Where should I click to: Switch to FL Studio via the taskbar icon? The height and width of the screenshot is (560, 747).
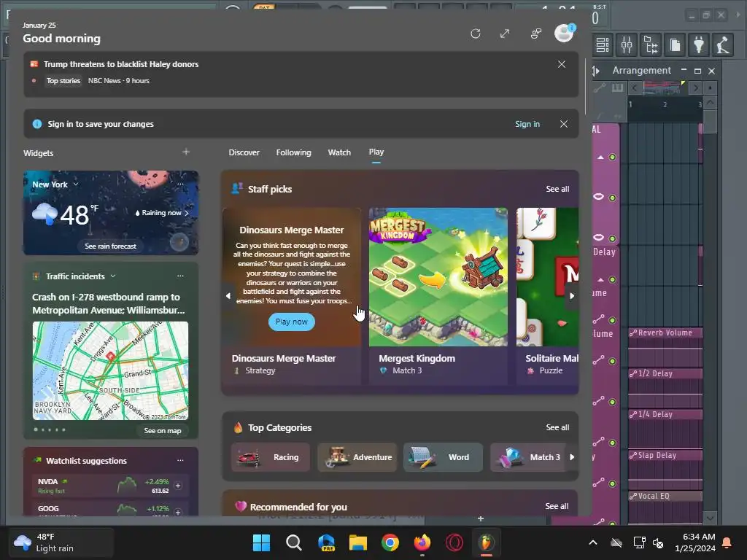pos(486,542)
